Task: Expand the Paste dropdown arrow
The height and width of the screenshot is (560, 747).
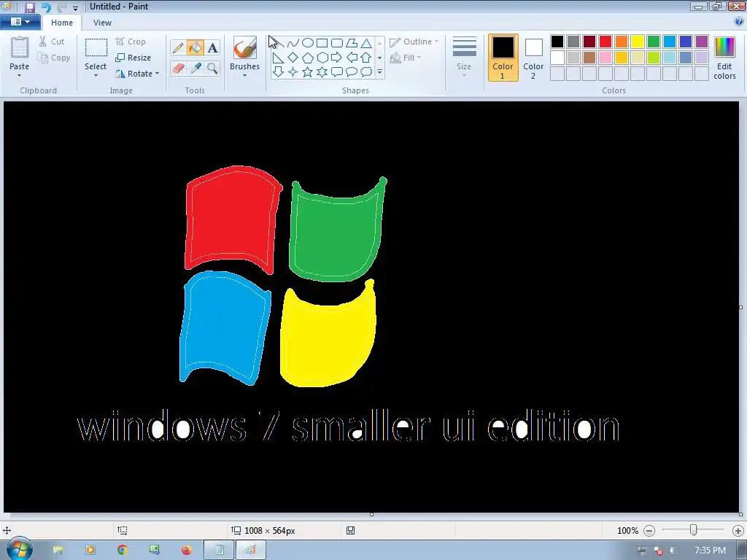Action: tap(19, 75)
